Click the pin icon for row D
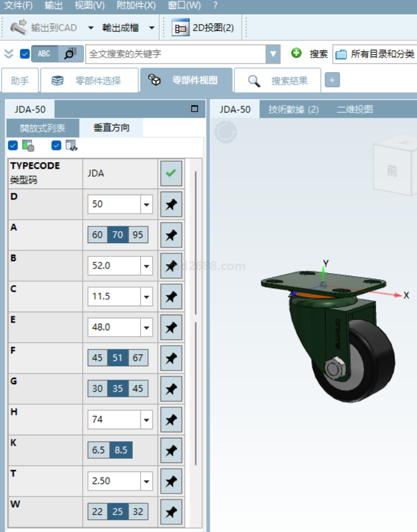This screenshot has height=532, width=417. 171,204
